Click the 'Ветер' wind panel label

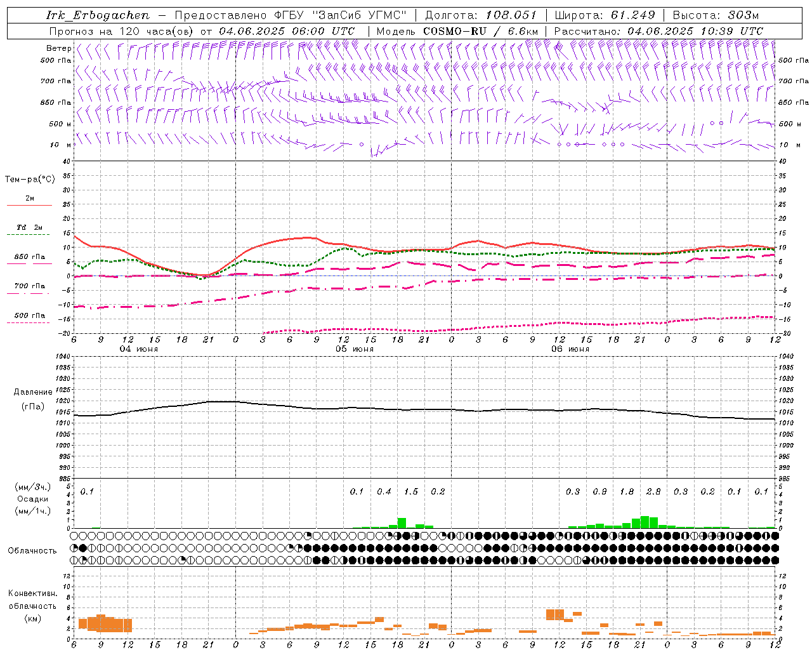[58, 48]
